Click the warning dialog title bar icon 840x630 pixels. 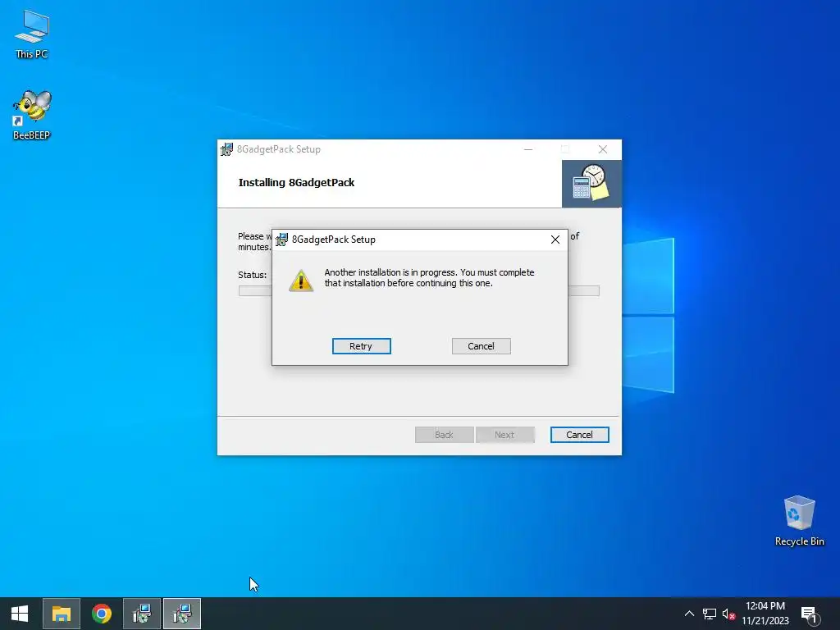282,240
